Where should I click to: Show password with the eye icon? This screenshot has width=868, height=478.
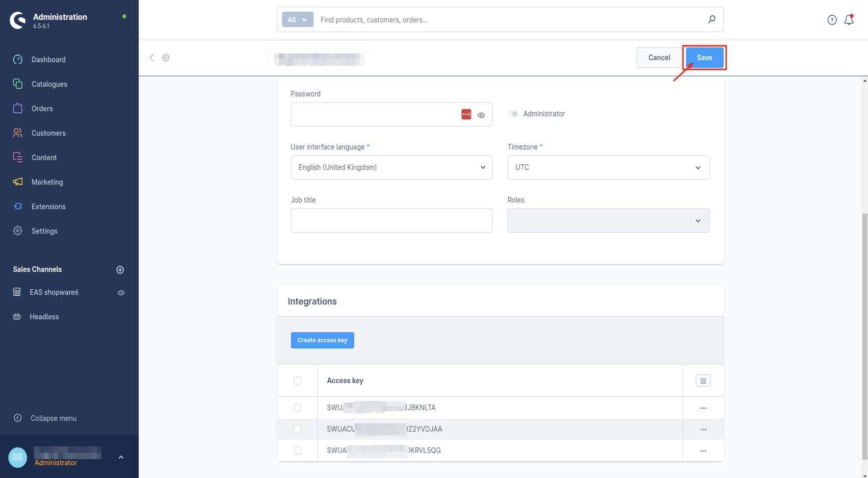(481, 115)
